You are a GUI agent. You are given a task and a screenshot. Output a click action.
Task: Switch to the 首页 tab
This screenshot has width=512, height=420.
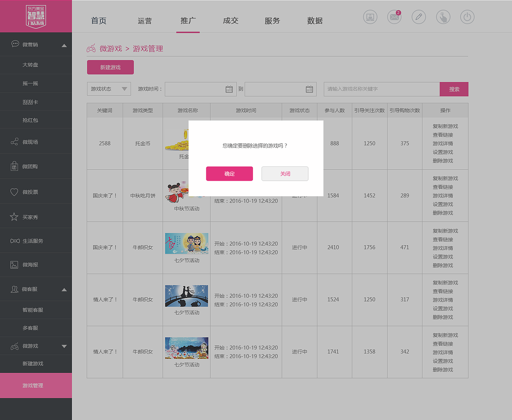[99, 21]
